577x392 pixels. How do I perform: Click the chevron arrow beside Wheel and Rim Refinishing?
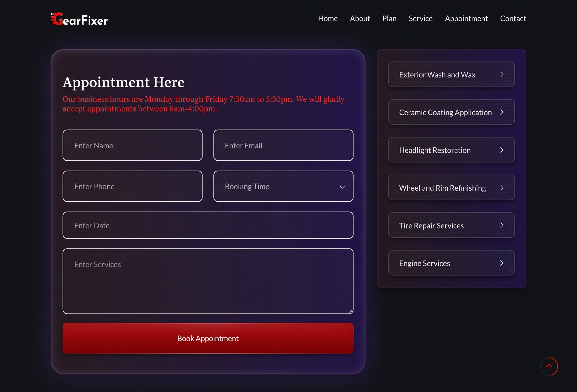coord(502,188)
